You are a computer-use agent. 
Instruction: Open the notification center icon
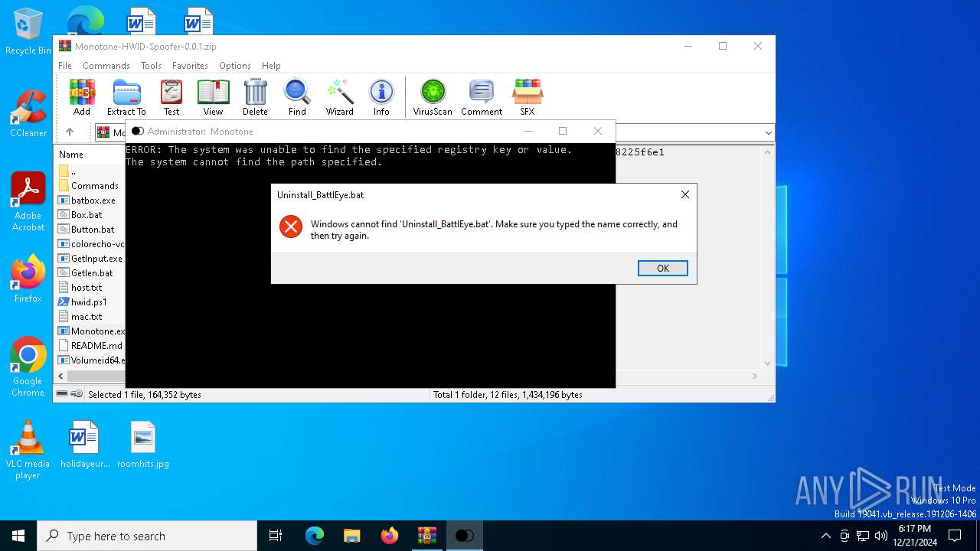pos(955,536)
